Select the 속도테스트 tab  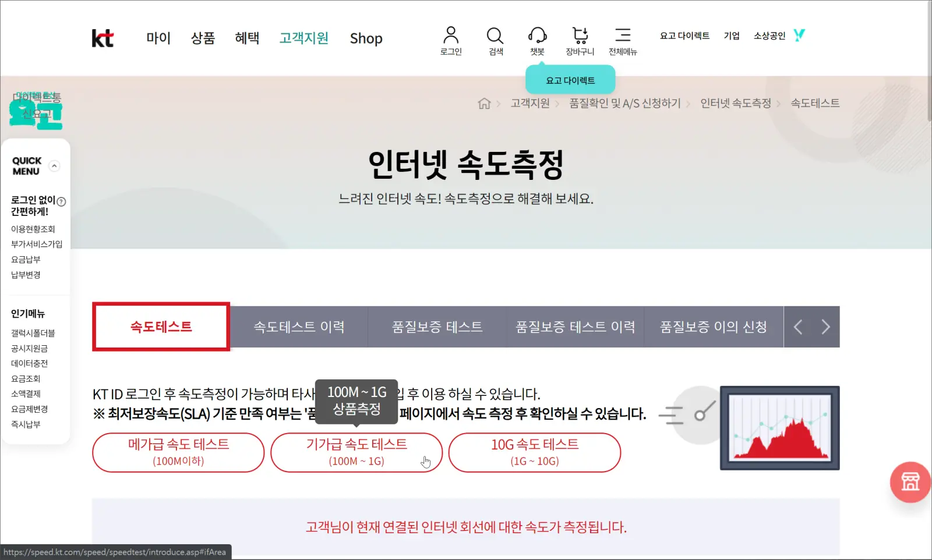[161, 327]
